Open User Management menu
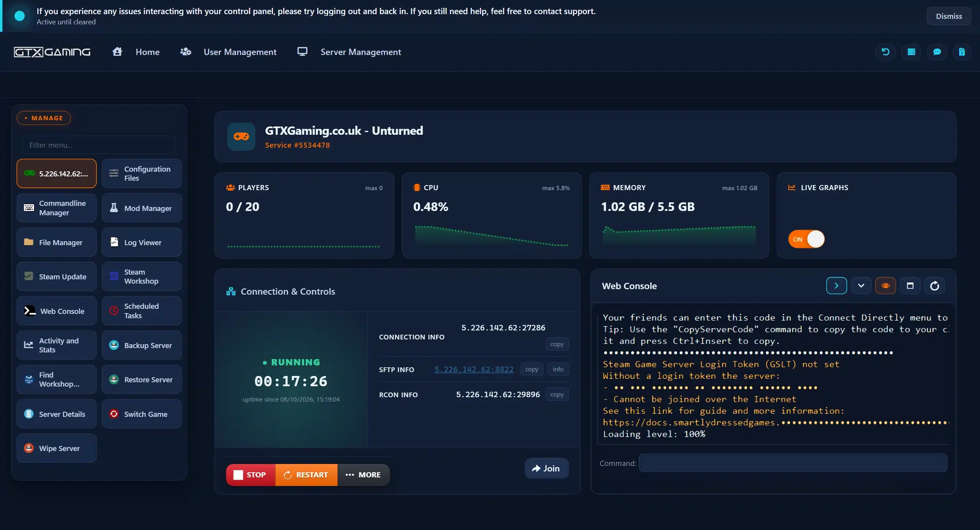Screen dimensions: 980x530 [x=228, y=52]
